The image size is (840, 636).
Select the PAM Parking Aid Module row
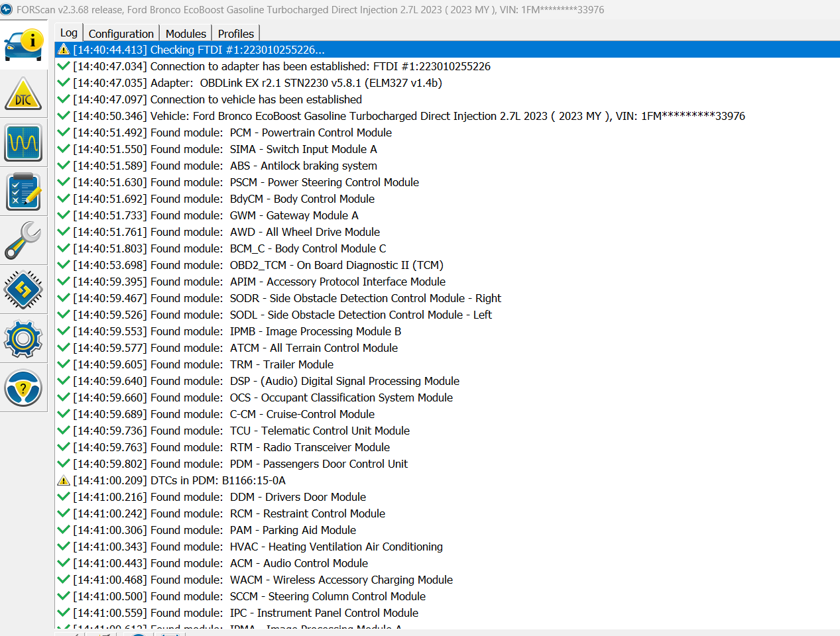pos(447,530)
